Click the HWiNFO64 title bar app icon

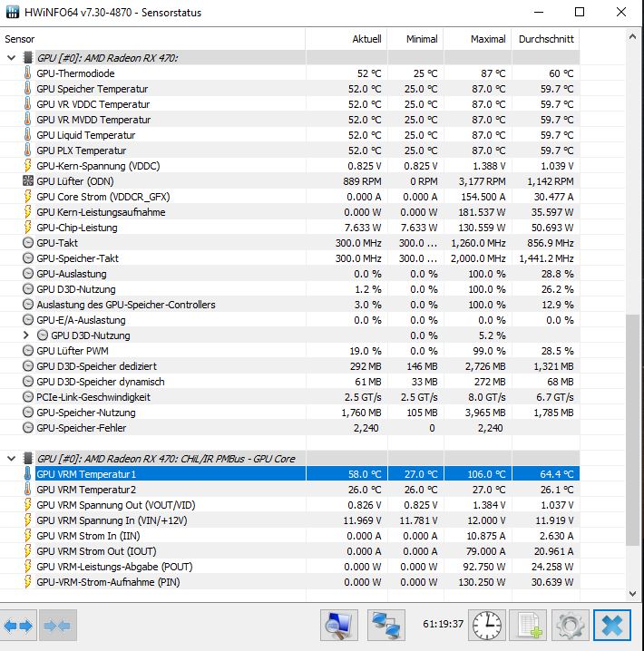[13, 12]
